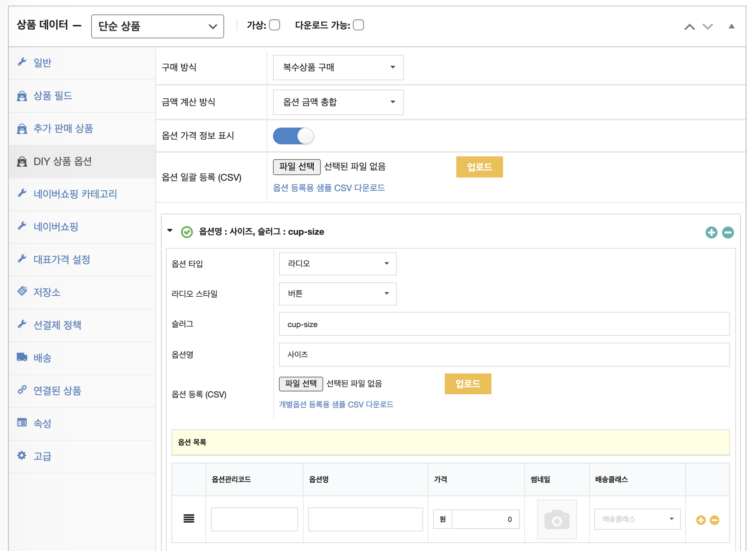Click 업로드 button for 옵션 일괄 등록
Image resolution: width=756 pixels, height=551 pixels.
click(479, 167)
